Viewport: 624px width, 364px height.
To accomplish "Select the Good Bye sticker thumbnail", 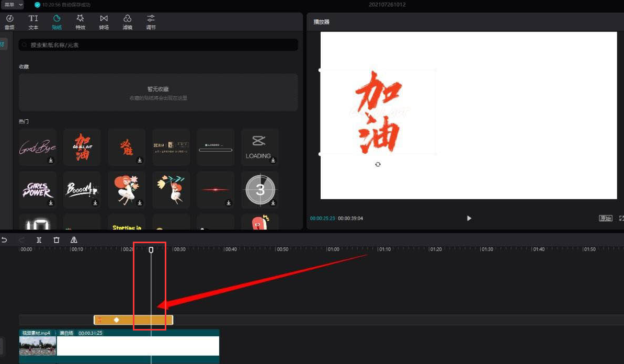I will point(38,147).
